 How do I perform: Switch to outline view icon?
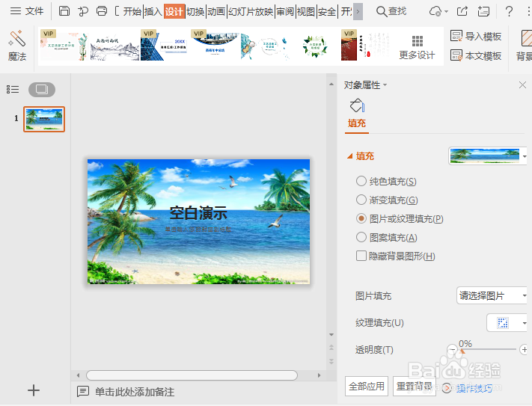click(x=13, y=90)
